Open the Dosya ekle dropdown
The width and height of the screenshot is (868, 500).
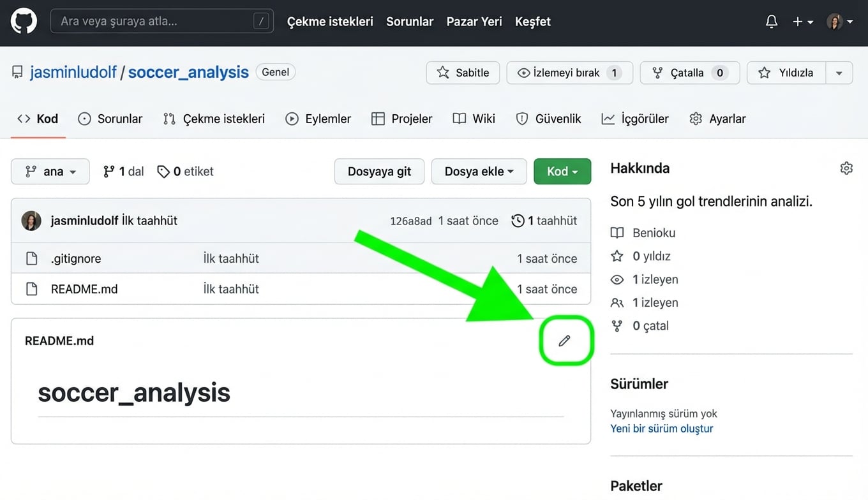click(x=479, y=172)
